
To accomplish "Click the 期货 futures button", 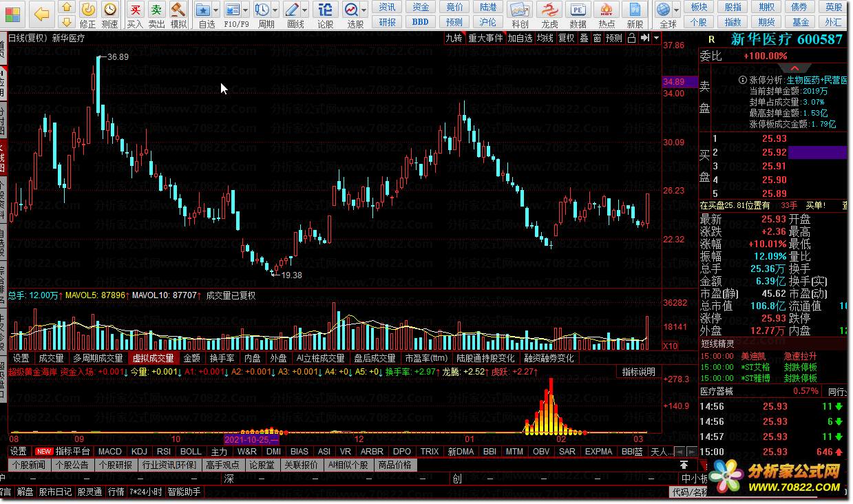I will pos(766,21).
